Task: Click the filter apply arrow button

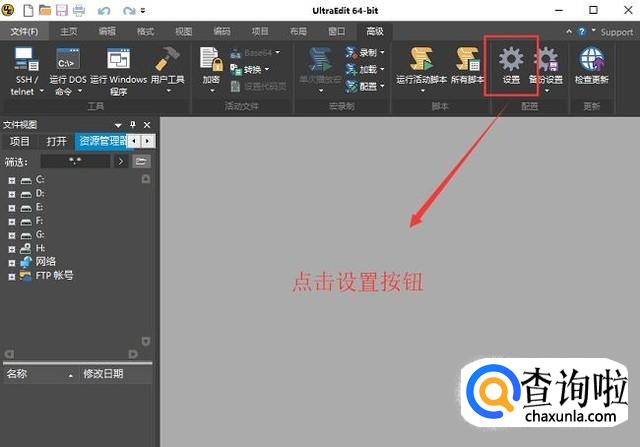Action: pyautogui.click(x=120, y=161)
